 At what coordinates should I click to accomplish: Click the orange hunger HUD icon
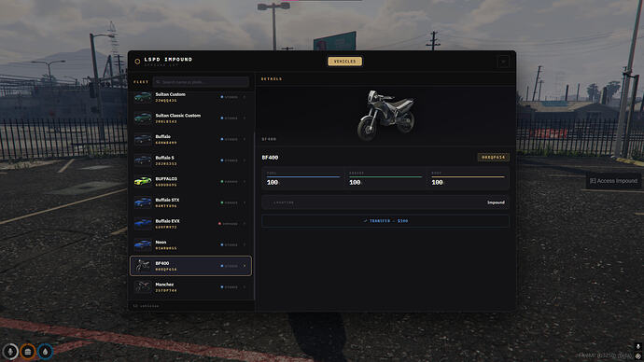coord(27,352)
